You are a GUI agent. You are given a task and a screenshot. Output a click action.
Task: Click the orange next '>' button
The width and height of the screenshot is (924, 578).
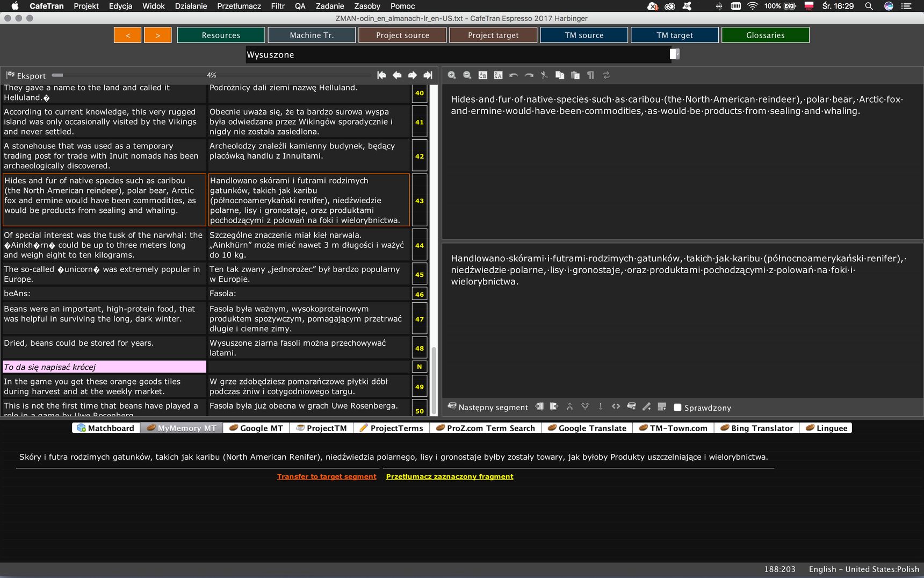(x=158, y=35)
